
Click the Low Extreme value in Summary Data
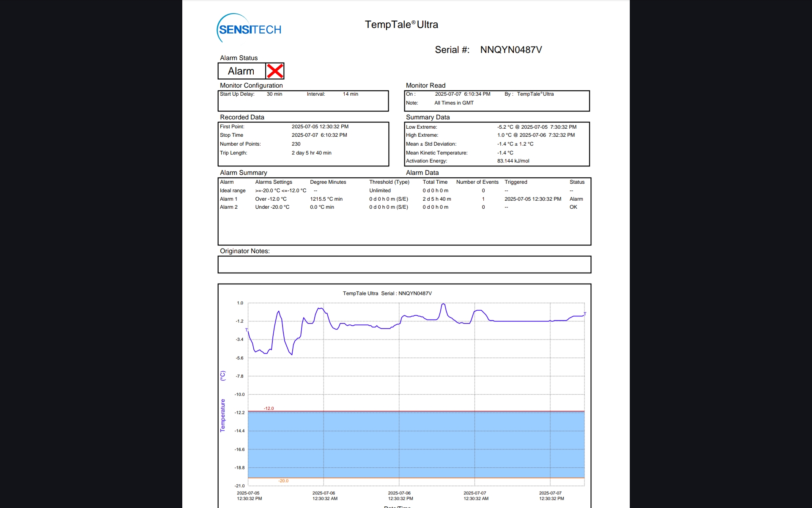[537, 127]
